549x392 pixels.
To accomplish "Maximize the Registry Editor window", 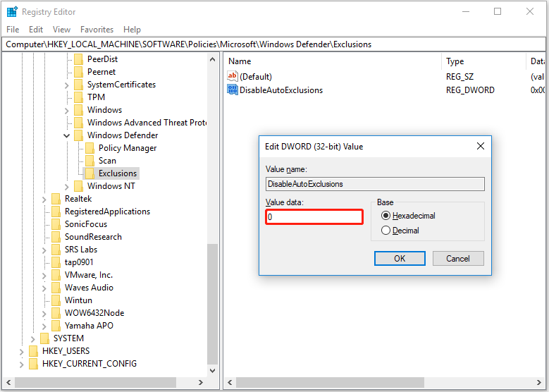I will tap(498, 11).
